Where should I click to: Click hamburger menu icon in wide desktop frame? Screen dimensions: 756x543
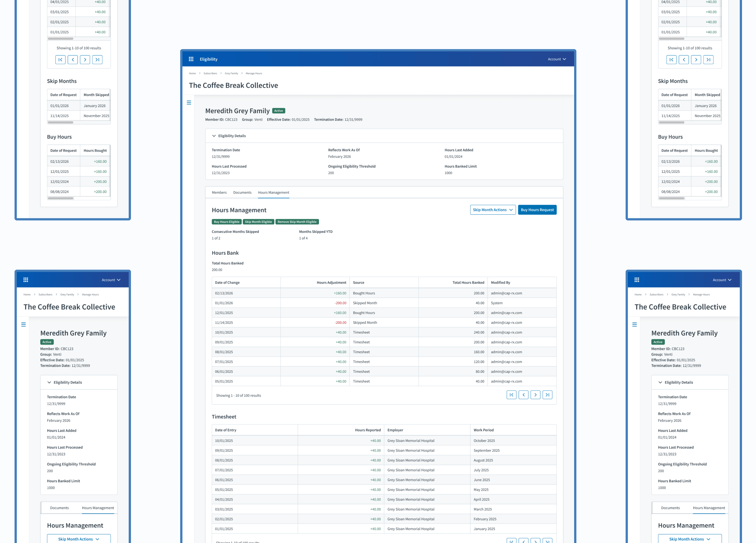(x=189, y=103)
